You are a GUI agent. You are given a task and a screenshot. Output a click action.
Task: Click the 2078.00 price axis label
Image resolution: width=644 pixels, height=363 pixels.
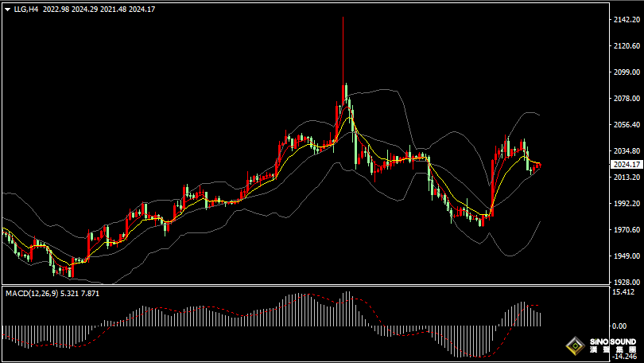pos(627,98)
